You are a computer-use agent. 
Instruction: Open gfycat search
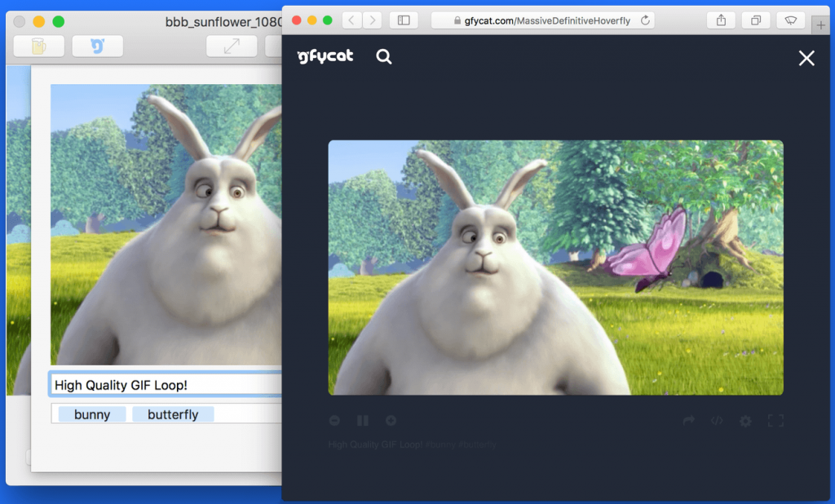[x=384, y=56]
